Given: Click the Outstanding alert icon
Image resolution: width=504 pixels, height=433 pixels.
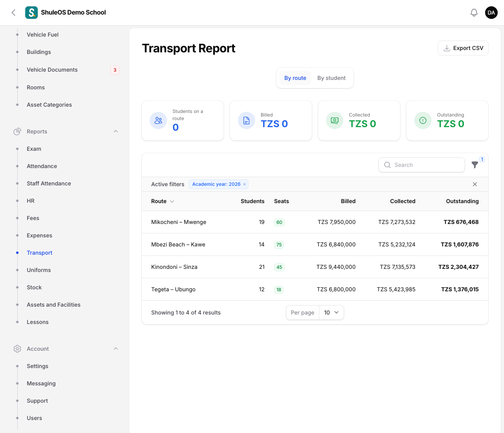Looking at the screenshot, I should 423,120.
